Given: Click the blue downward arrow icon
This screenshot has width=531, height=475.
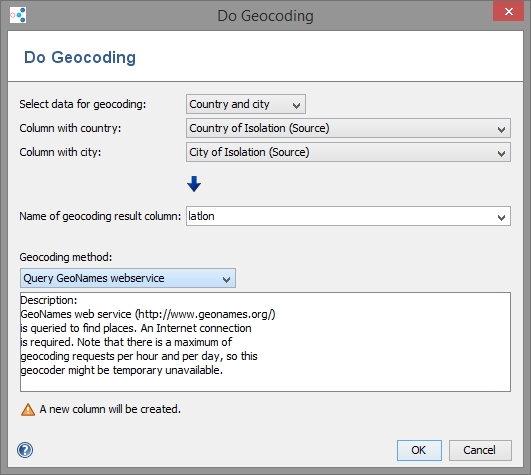Looking at the screenshot, I should pos(194,184).
